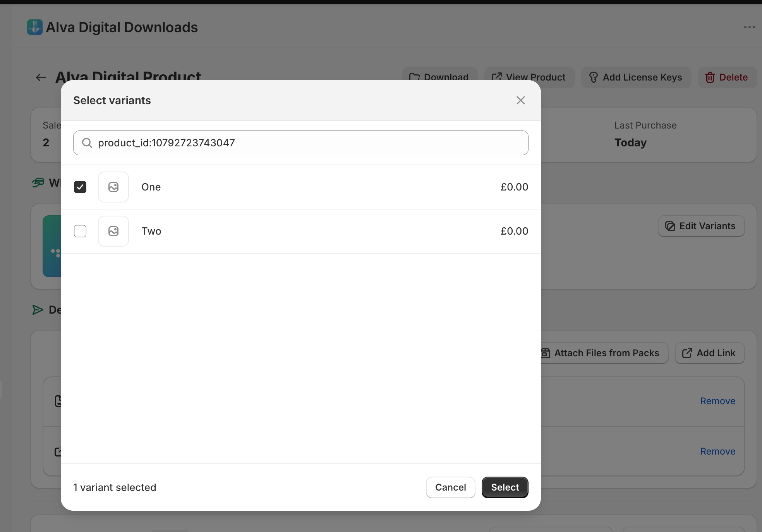Viewport: 762px width, 532px height.
Task: Click the Add Link external icon
Action: [687, 353]
